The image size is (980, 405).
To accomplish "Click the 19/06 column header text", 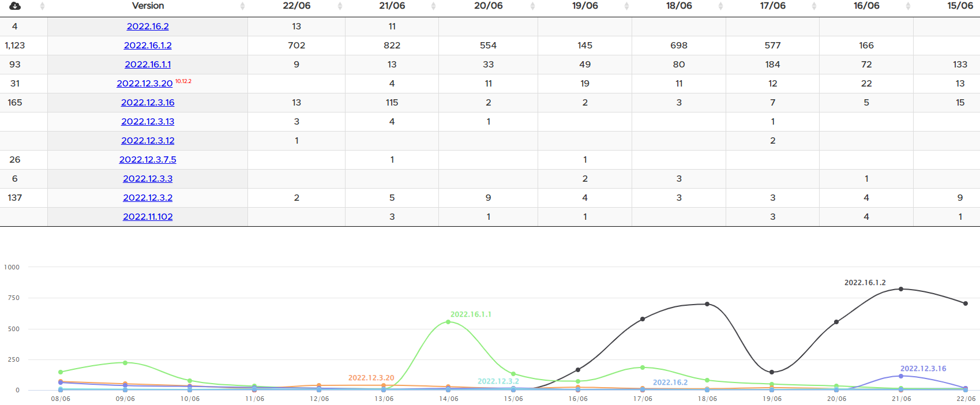I will pyautogui.click(x=585, y=6).
